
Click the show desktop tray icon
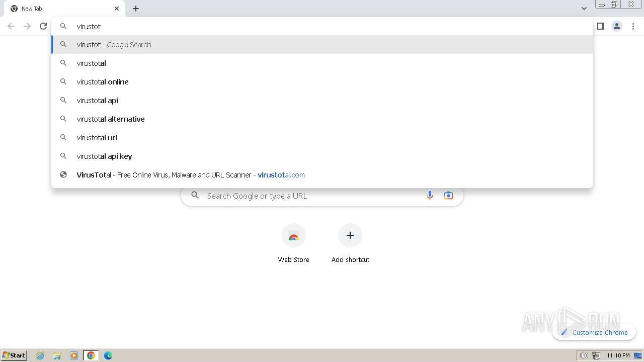point(638,355)
